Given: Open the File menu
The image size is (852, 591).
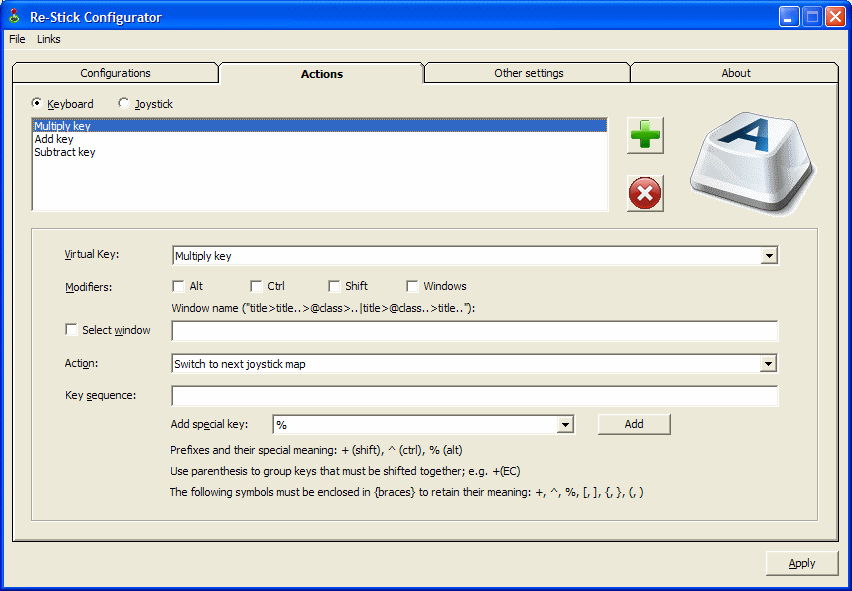Looking at the screenshot, I should [17, 39].
